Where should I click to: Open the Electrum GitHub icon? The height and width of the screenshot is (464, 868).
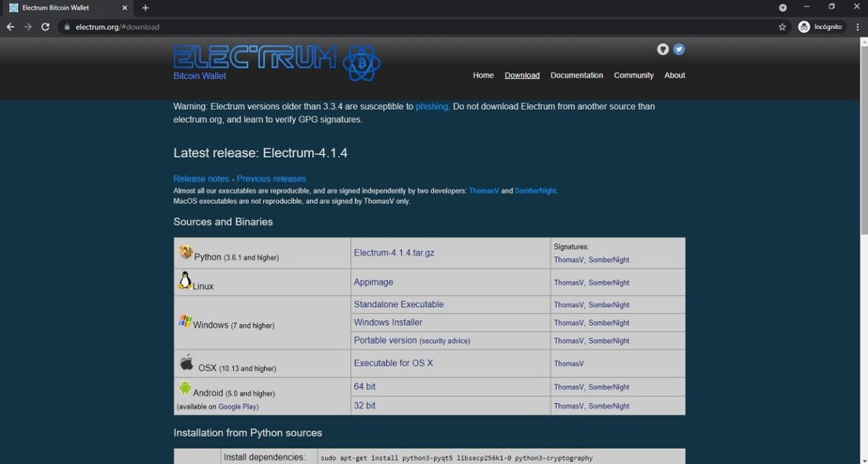(662, 49)
